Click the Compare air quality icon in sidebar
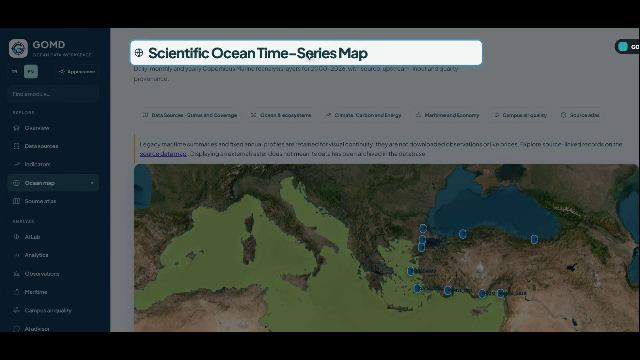 tap(16, 311)
